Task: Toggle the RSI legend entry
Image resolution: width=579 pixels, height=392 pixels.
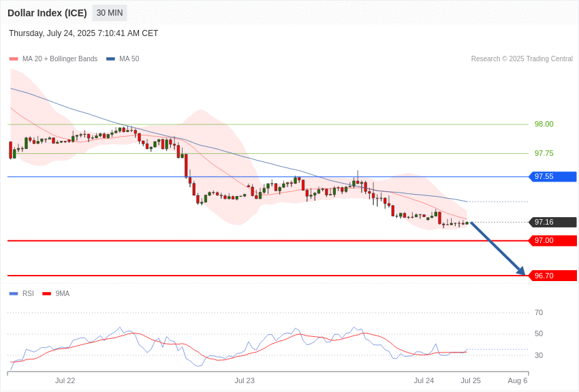Action: pos(21,293)
